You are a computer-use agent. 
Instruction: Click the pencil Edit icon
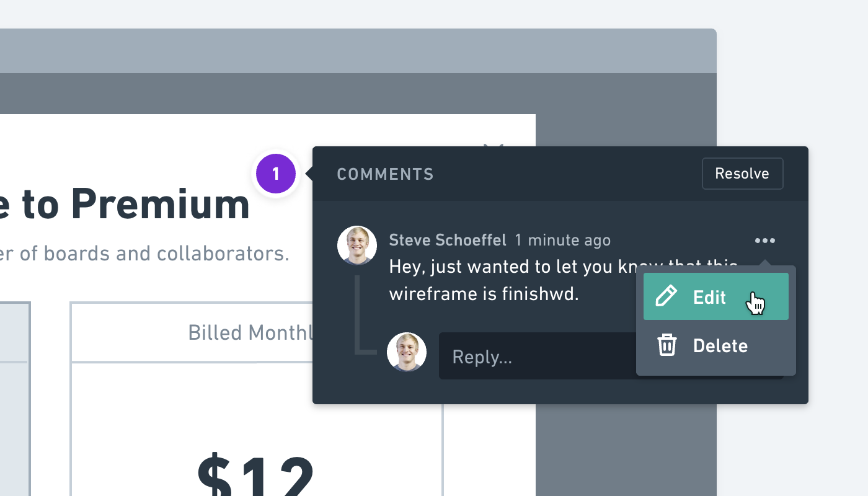[666, 296]
